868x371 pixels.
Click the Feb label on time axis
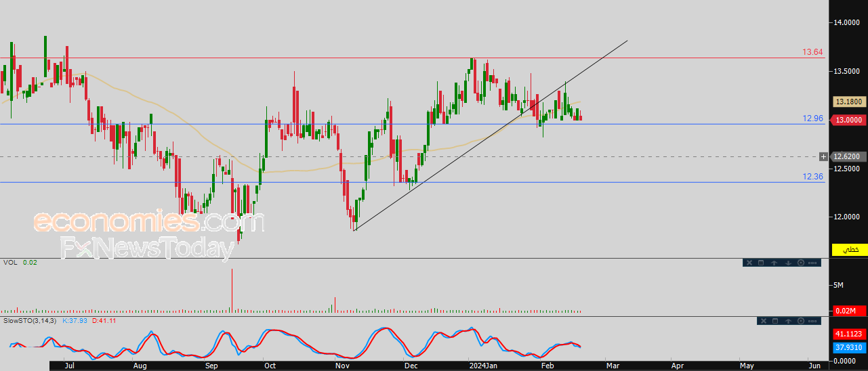tap(547, 366)
